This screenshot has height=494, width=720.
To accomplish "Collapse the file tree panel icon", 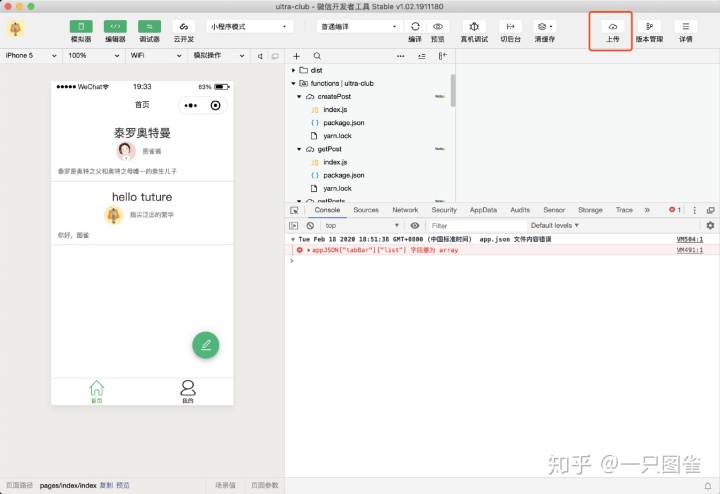I will (442, 56).
